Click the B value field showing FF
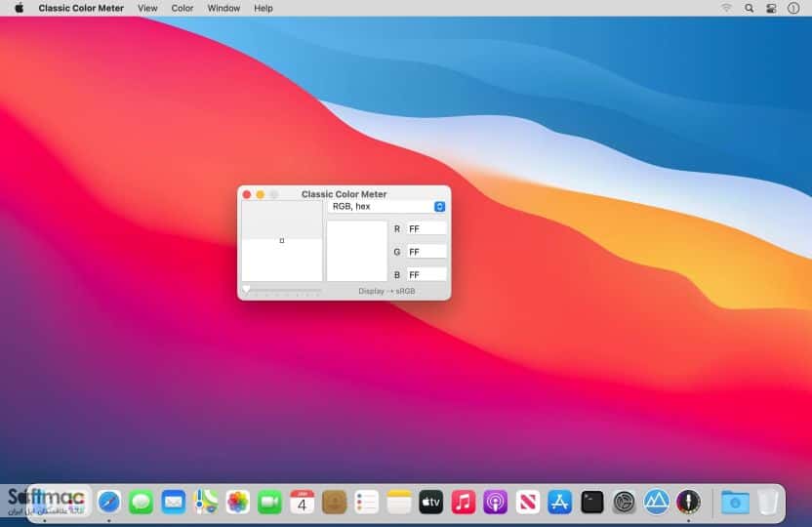Image resolution: width=812 pixels, height=527 pixels. pos(426,274)
